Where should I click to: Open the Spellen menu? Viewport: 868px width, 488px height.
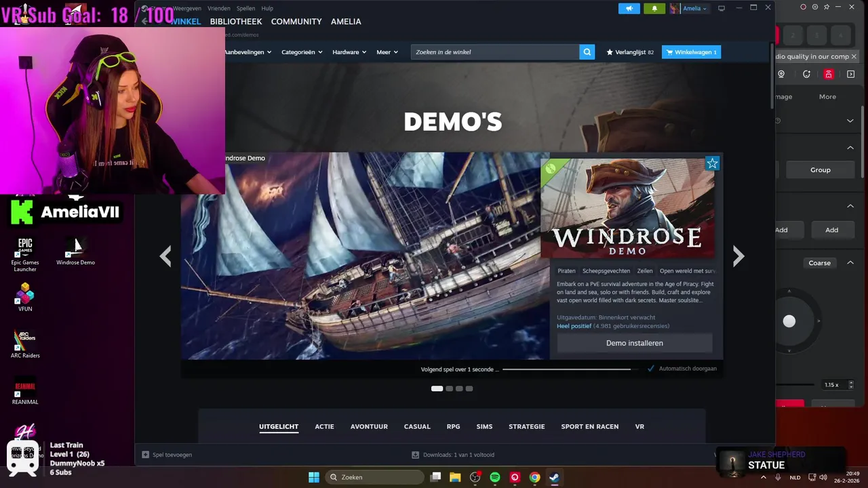pyautogui.click(x=245, y=8)
